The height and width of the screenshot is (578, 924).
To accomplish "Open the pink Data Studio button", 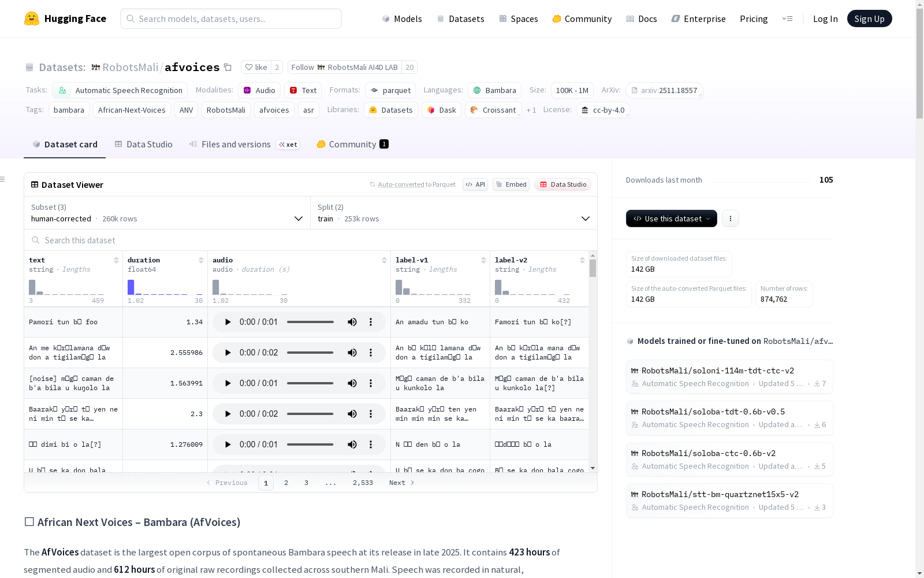I will pyautogui.click(x=562, y=184).
